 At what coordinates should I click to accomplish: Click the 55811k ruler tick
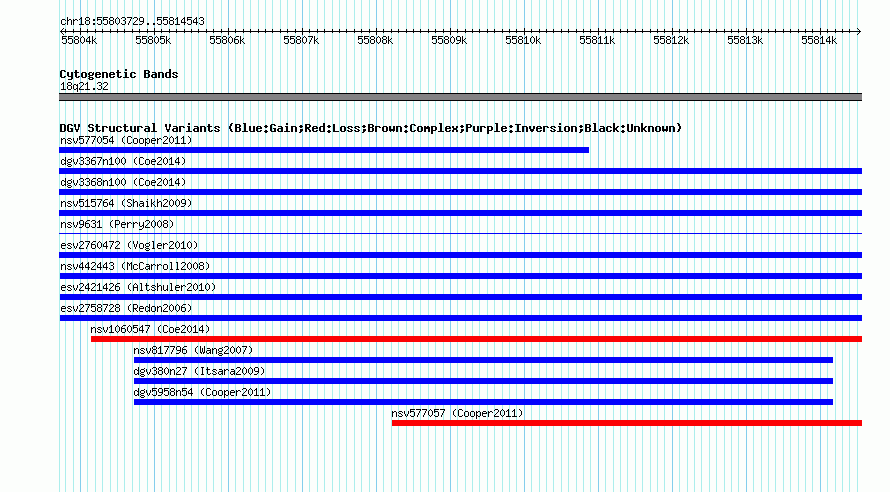click(x=597, y=40)
